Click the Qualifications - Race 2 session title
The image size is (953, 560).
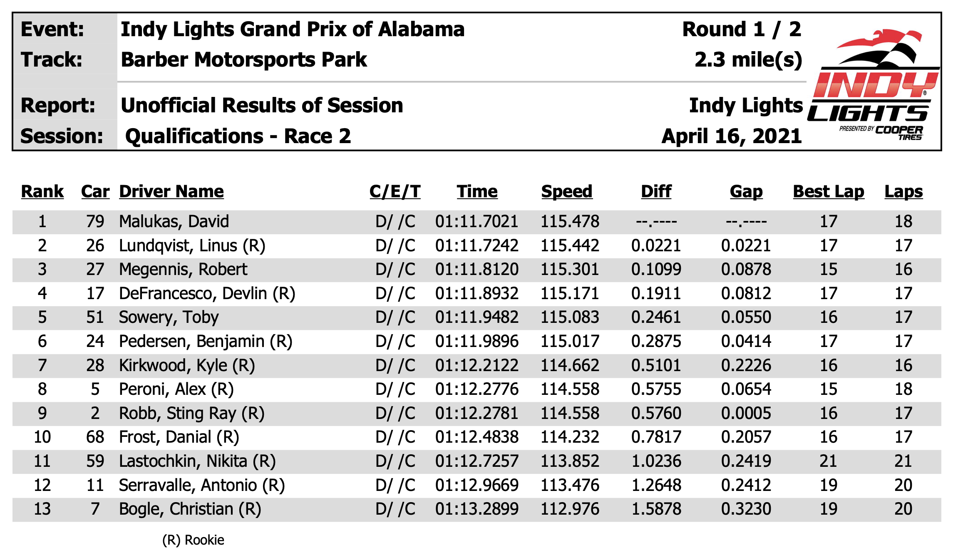tap(238, 136)
